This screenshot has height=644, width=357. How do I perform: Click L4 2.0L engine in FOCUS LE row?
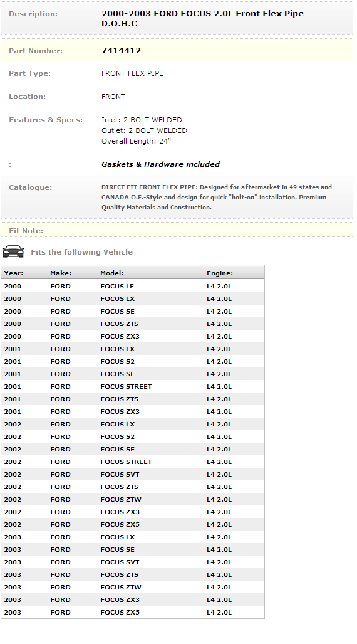pos(219,287)
